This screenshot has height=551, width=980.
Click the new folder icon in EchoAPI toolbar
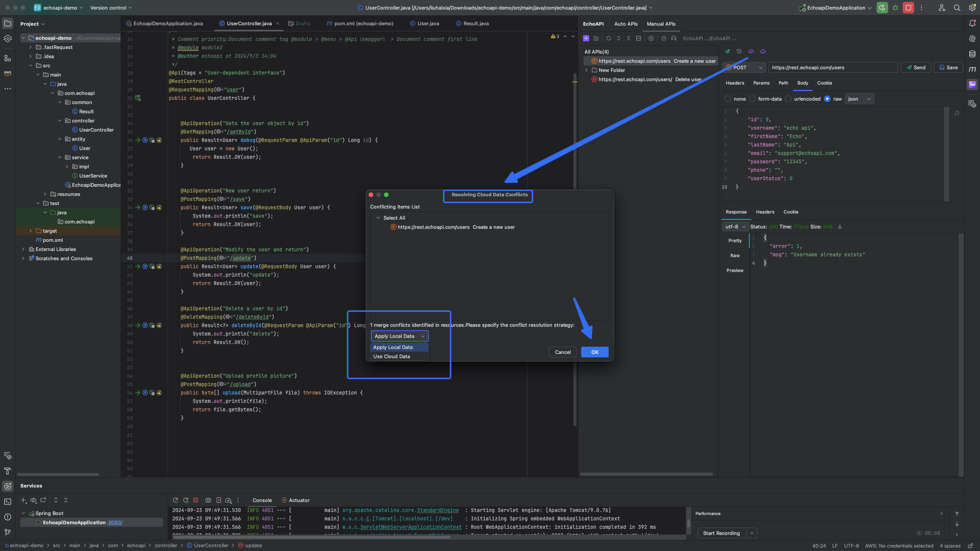[596, 38]
